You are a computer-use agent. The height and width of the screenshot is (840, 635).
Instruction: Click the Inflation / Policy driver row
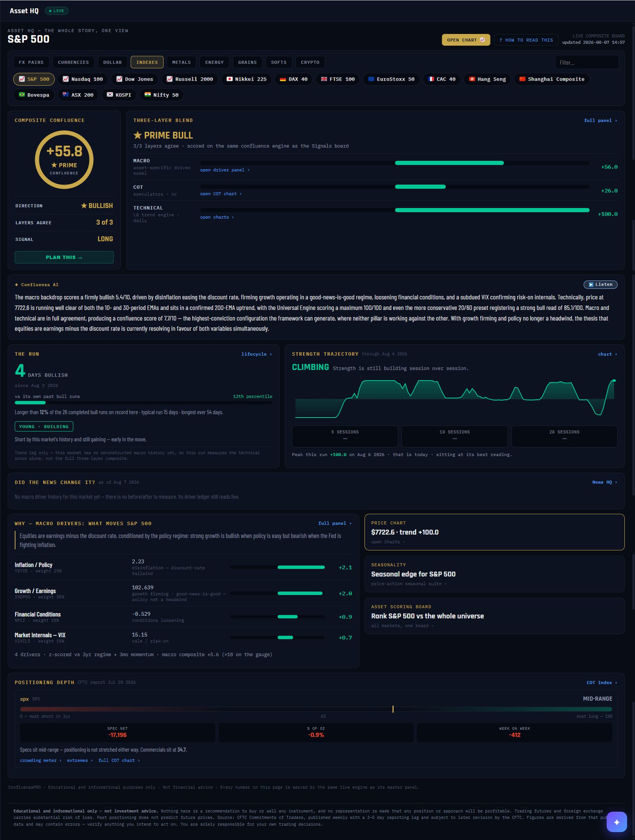click(x=183, y=567)
